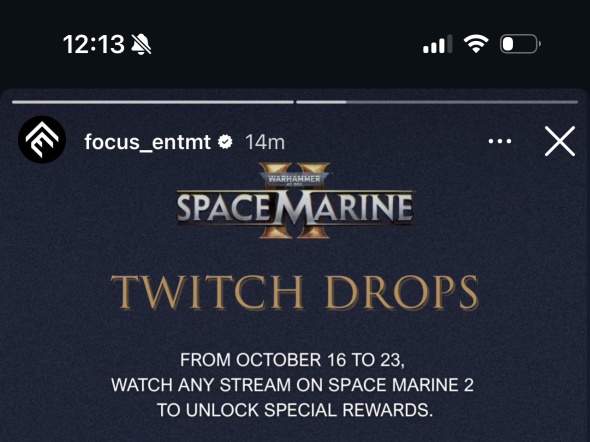Tap the 'FROM OCTOBER 16 TO 23' line

(292, 360)
